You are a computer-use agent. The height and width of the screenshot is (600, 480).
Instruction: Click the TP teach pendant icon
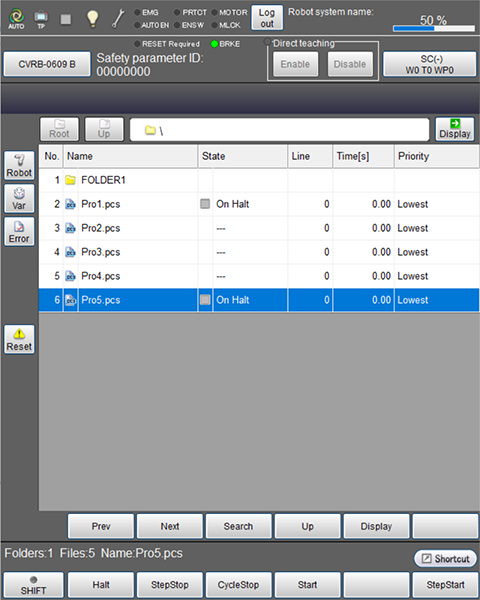[x=41, y=19]
